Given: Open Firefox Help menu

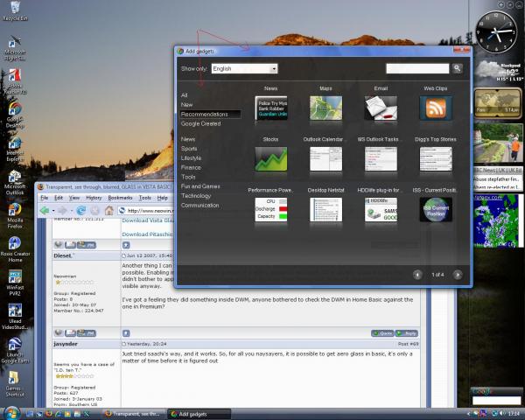Looking at the screenshot, I should [x=163, y=198].
